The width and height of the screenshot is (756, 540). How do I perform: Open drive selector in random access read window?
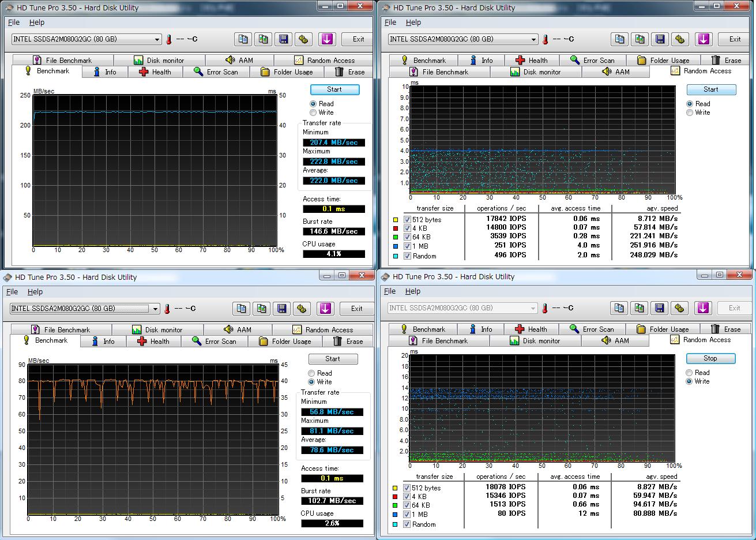click(533, 39)
